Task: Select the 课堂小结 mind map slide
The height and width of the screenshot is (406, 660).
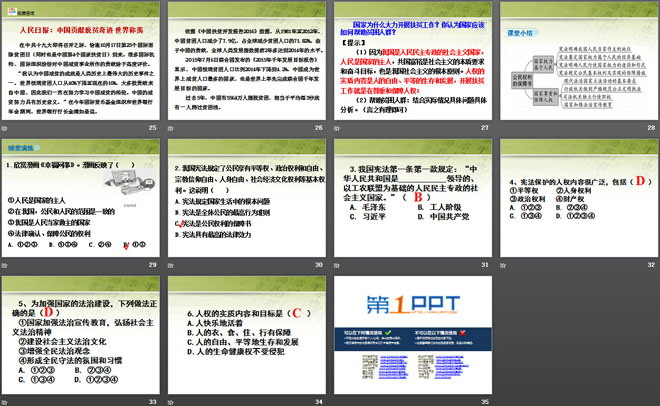Action: (579, 61)
